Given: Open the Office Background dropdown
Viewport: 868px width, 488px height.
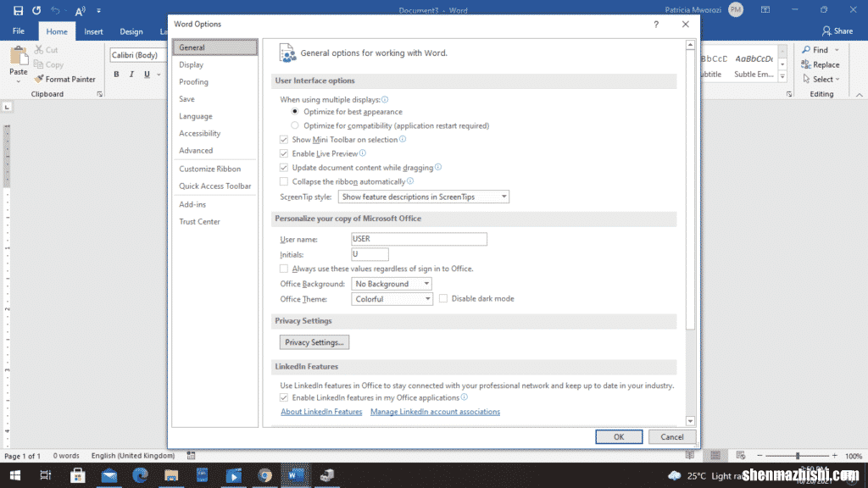Looking at the screenshot, I should point(392,283).
